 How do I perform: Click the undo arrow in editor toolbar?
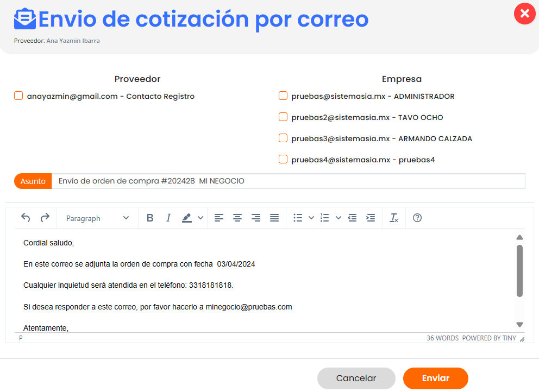tap(26, 218)
